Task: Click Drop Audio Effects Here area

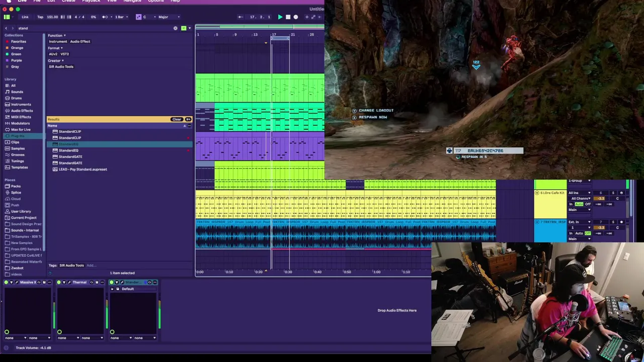Action: click(x=397, y=310)
